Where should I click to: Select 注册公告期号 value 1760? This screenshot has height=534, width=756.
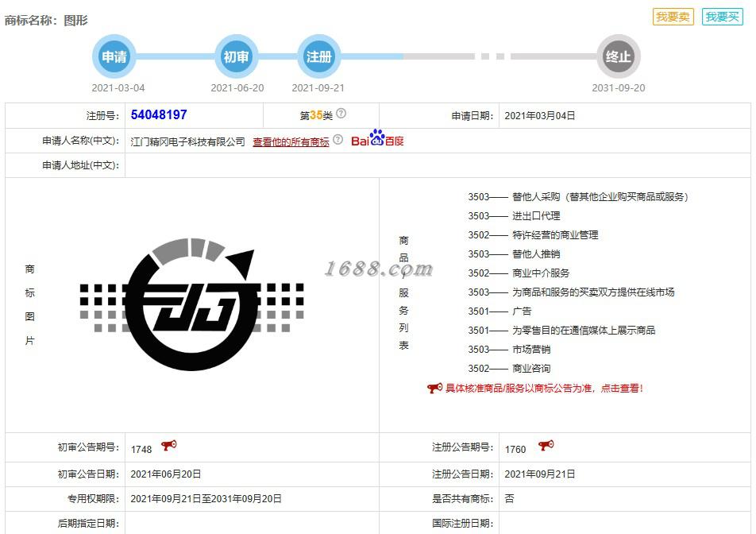tap(515, 450)
